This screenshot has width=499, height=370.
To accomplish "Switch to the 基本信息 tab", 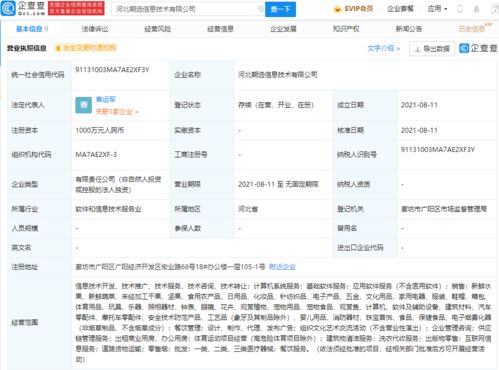I will pos(32,29).
